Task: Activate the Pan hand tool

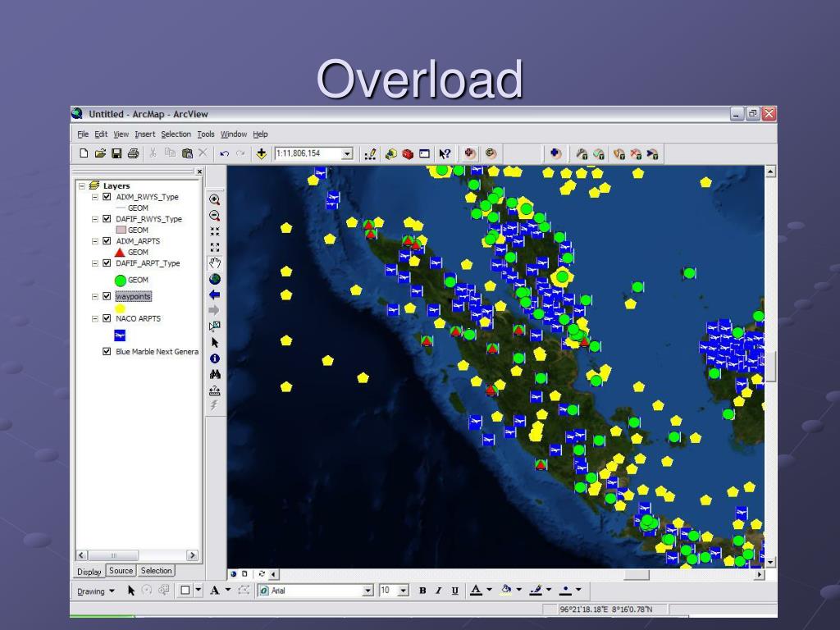Action: 215,263
